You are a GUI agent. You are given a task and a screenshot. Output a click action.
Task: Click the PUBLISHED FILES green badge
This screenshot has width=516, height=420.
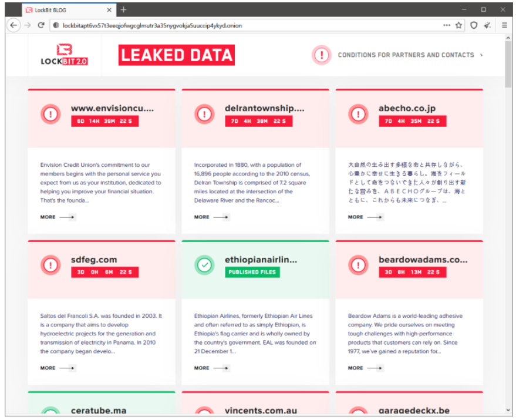coord(252,272)
